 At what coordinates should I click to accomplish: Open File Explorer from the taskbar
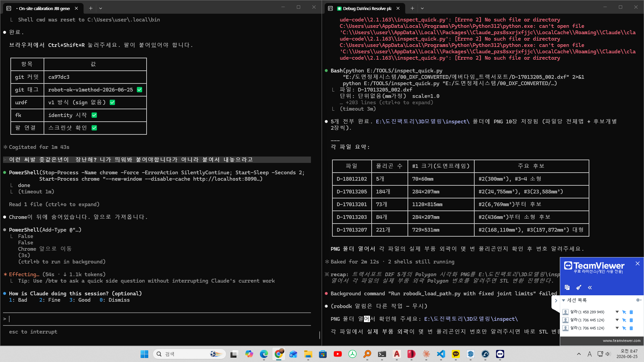point(308,354)
